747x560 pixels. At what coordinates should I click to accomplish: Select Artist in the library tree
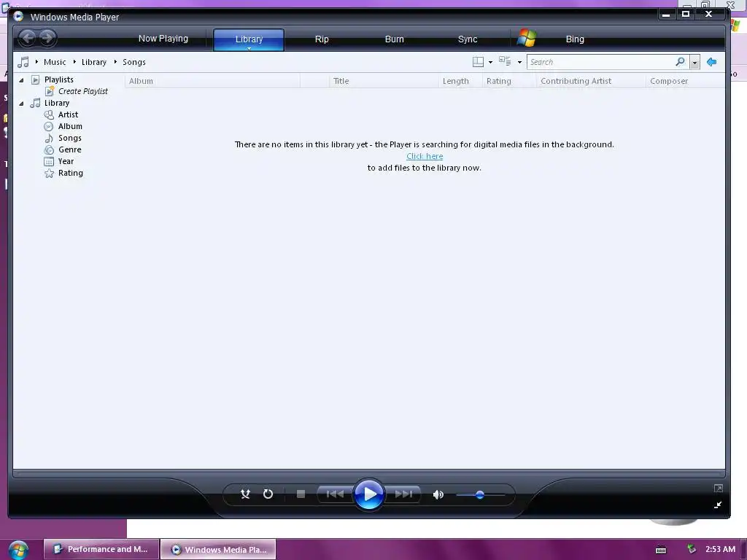tap(68, 114)
